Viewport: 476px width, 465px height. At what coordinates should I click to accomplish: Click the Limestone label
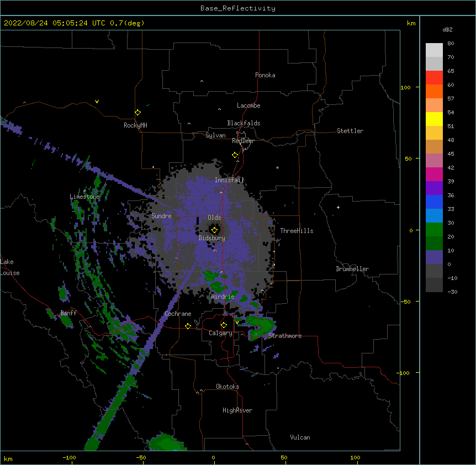click(84, 197)
